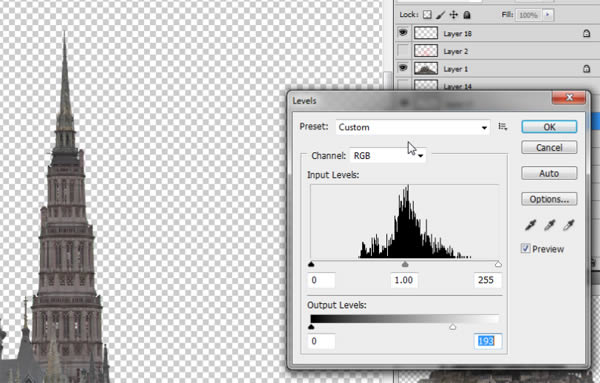Screen dimensions: 600x383
Task: Open the Fill percentage arrow in Layers panel
Action: pos(548,15)
